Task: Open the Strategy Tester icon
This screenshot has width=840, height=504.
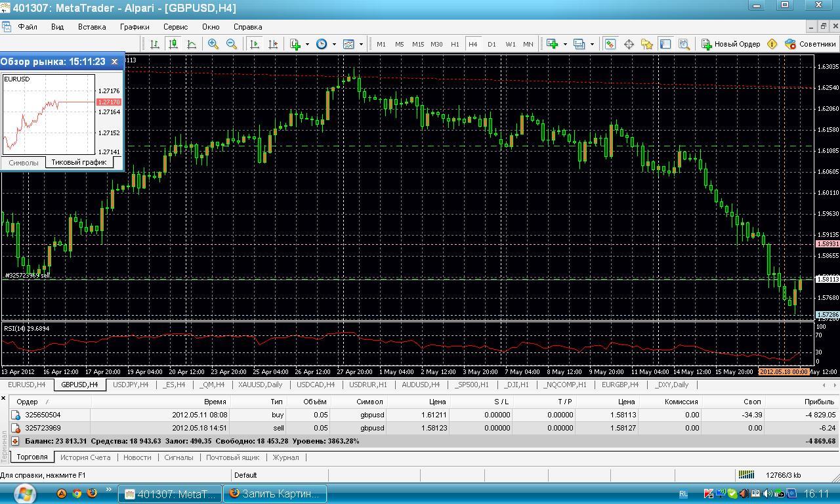Action: pyautogui.click(x=684, y=44)
